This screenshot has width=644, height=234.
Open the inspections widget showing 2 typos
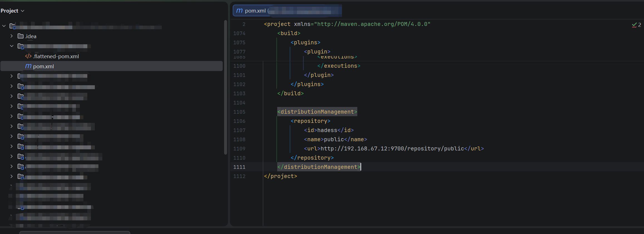point(636,25)
